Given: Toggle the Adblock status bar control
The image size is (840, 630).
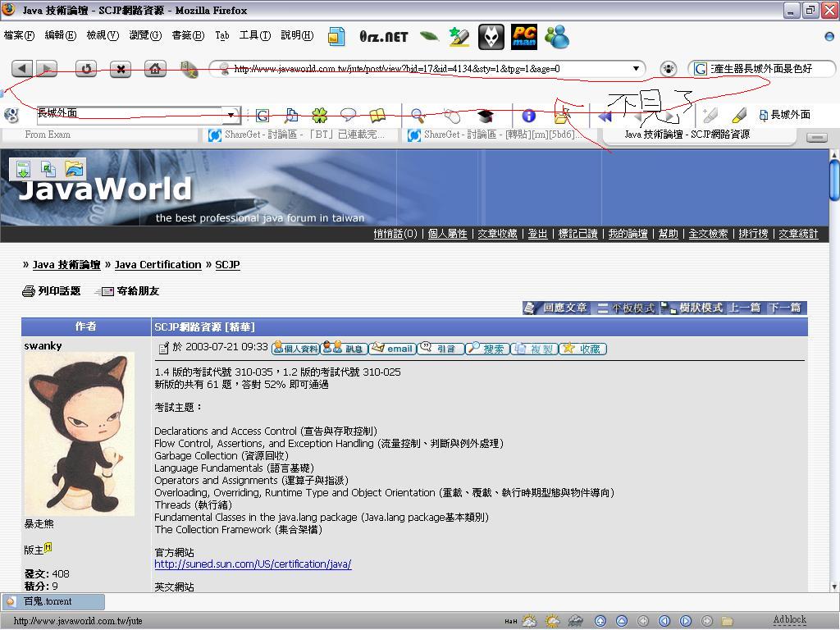Looking at the screenshot, I should (x=789, y=620).
